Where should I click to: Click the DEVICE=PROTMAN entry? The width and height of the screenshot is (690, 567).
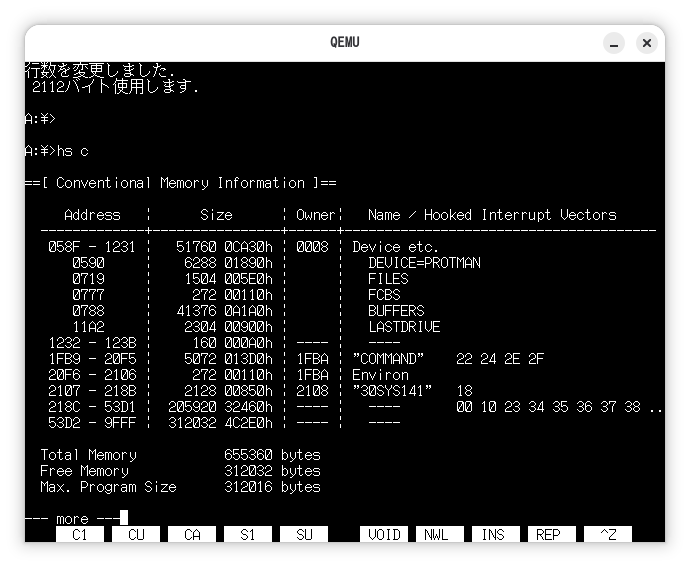(x=424, y=263)
